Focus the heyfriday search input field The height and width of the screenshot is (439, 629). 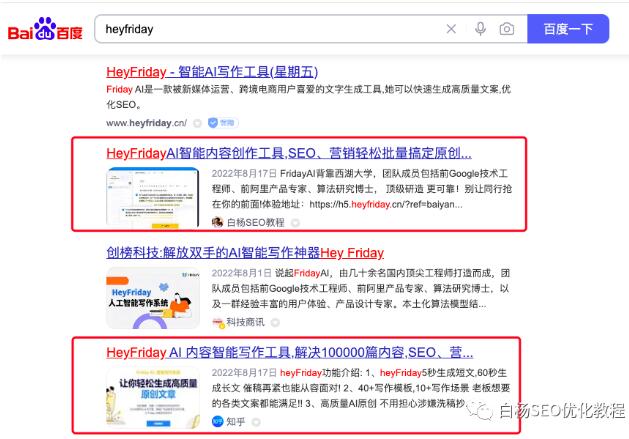[273, 29]
